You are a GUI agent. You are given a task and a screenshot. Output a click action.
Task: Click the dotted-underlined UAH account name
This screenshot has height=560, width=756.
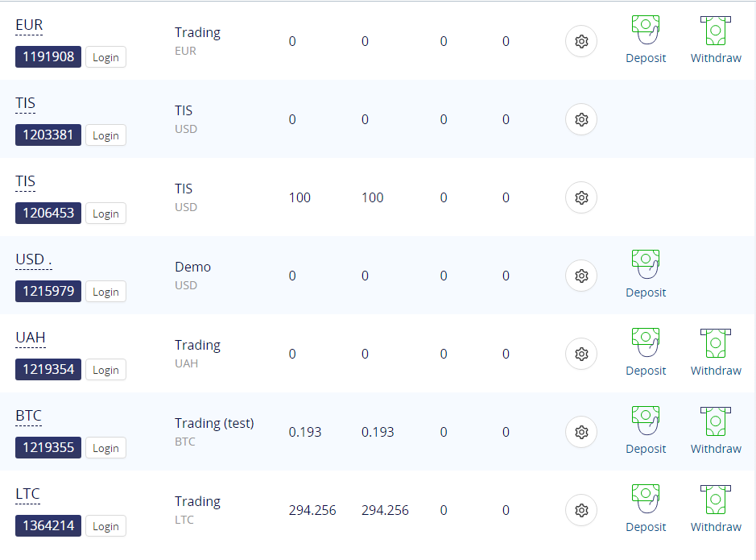(31, 338)
